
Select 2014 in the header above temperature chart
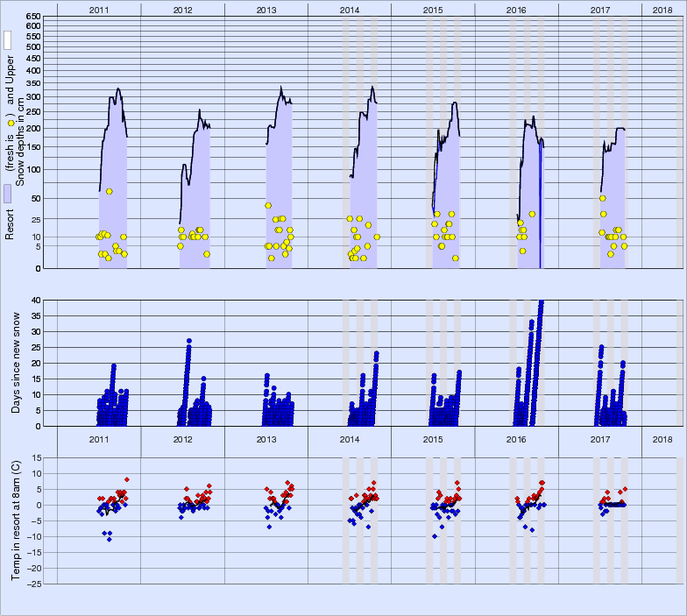coord(350,438)
